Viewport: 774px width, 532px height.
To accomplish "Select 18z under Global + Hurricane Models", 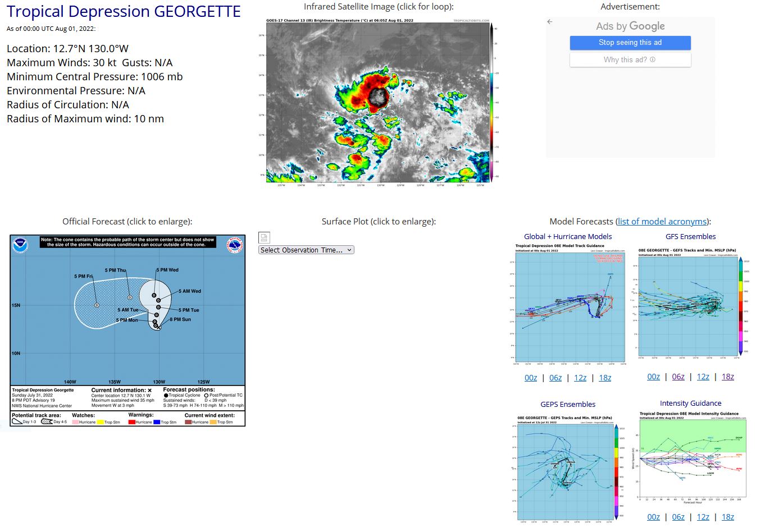I will coord(604,378).
